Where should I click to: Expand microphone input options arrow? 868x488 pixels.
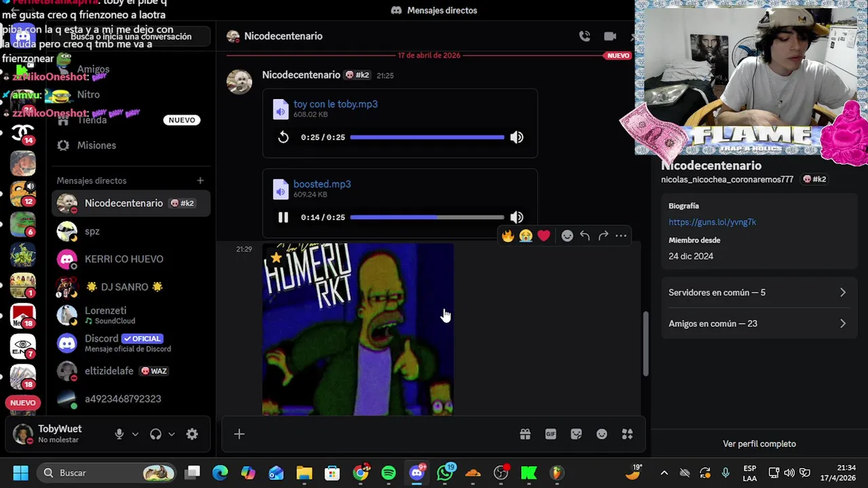tap(135, 434)
